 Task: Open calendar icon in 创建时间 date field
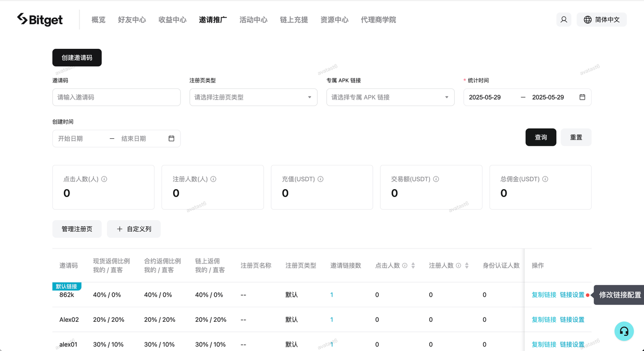pyautogui.click(x=171, y=138)
